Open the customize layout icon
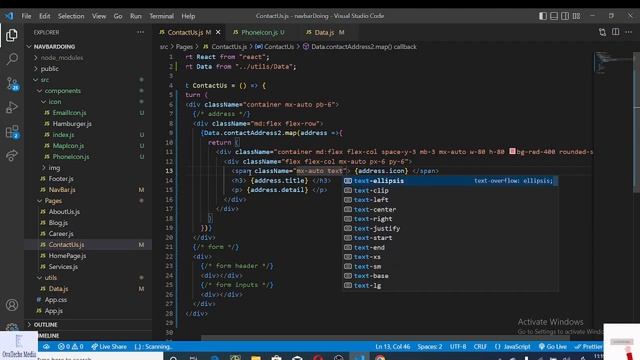 click(576, 16)
